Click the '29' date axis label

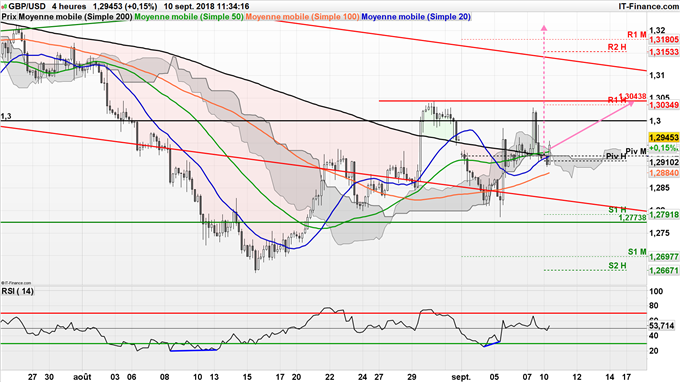[412, 377]
